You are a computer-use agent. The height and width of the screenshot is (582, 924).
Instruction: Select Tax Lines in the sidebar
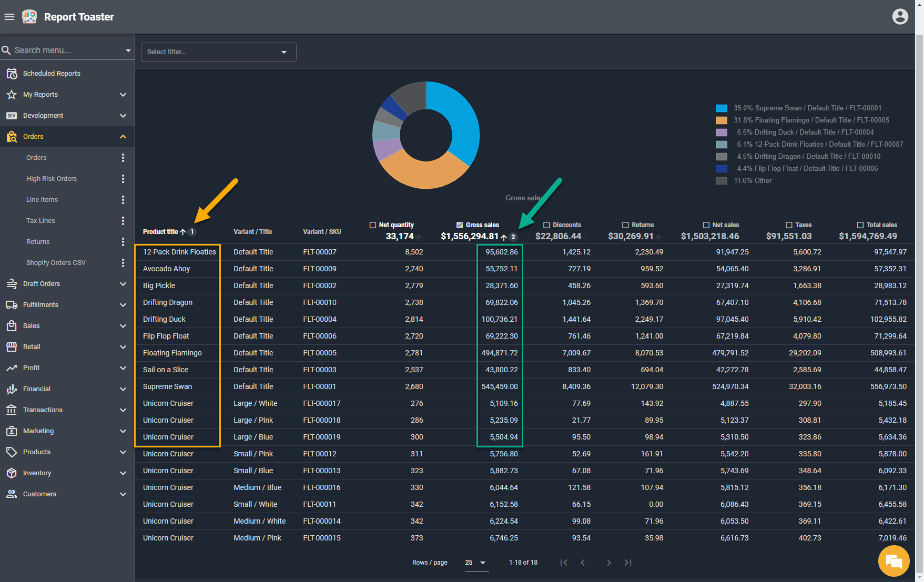(x=40, y=221)
